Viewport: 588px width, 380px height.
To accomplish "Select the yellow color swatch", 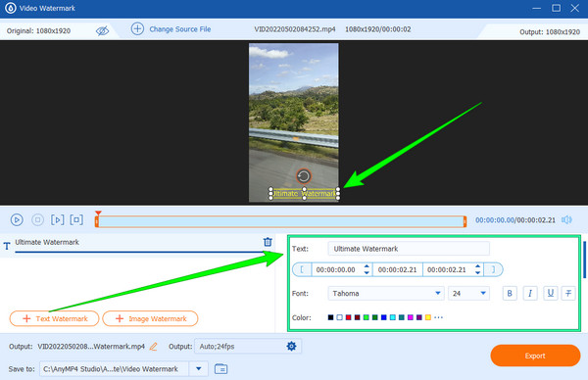I will tap(428, 317).
